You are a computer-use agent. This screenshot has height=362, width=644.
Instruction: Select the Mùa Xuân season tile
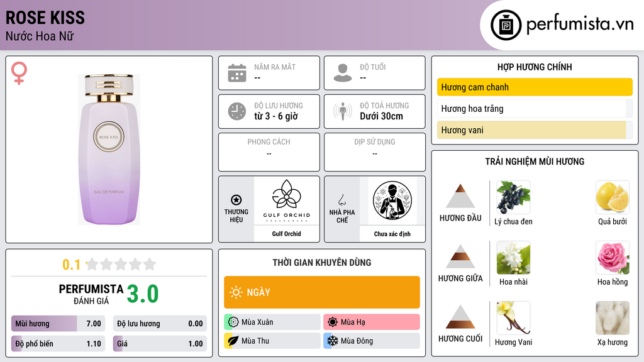coord(272,322)
